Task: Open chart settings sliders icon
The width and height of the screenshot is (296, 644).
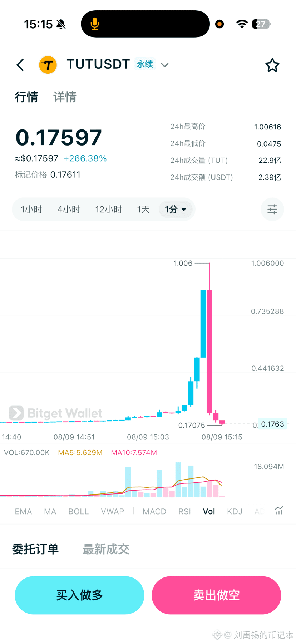Action: 272,209
